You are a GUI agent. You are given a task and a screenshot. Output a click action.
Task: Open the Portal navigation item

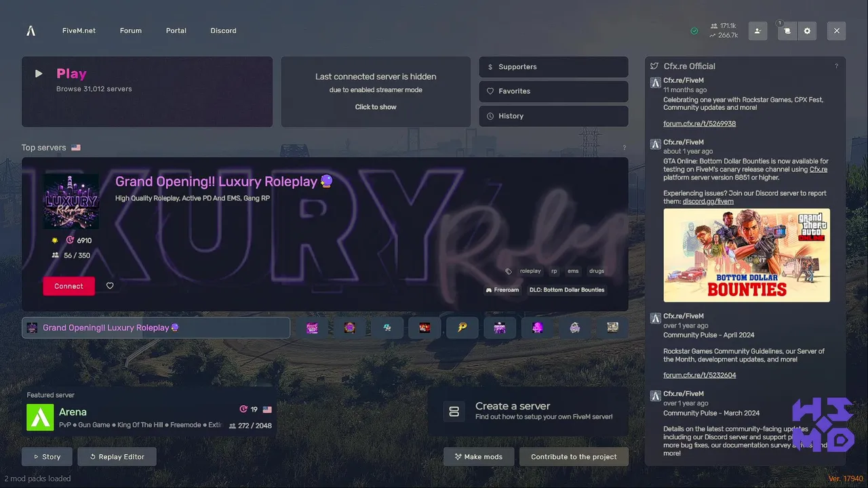(x=176, y=30)
